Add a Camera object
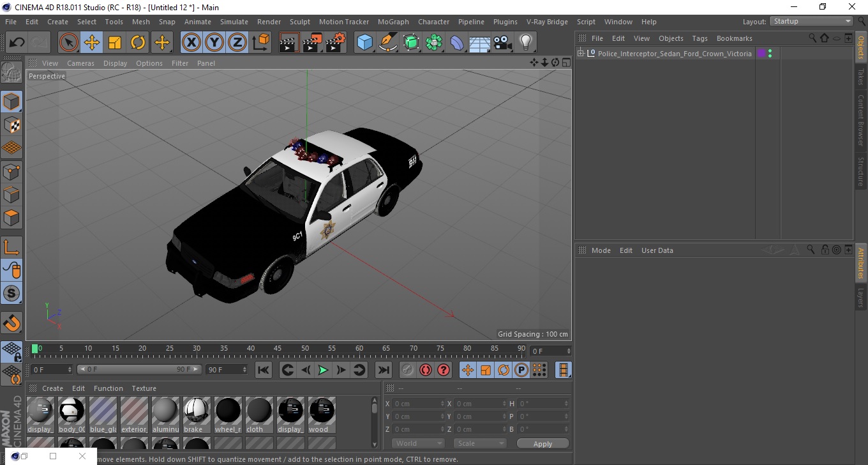 [x=503, y=43]
